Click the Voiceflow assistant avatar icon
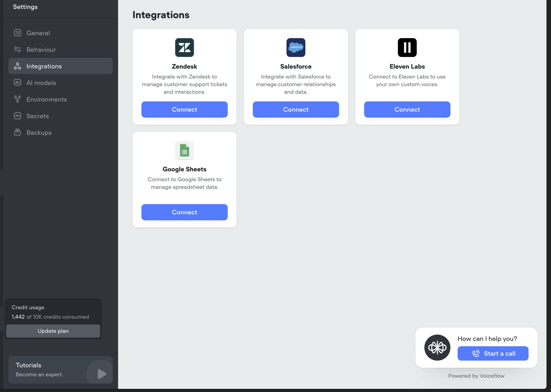 [437, 348]
